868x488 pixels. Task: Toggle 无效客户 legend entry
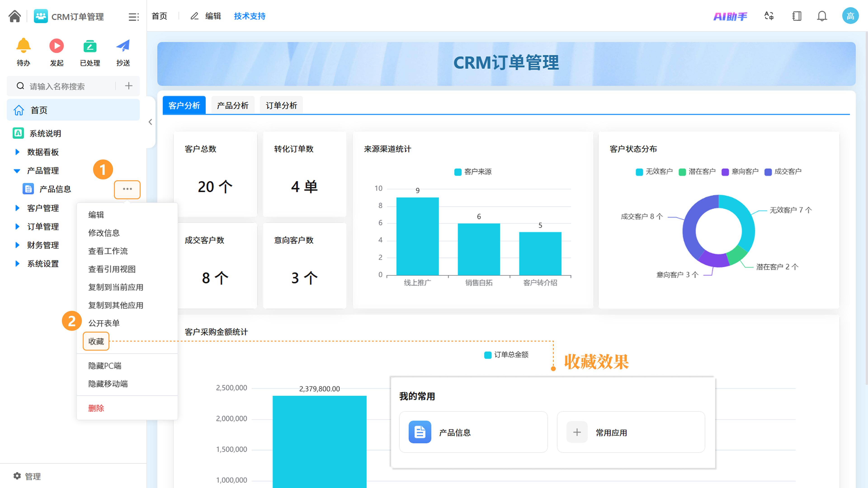tap(654, 172)
